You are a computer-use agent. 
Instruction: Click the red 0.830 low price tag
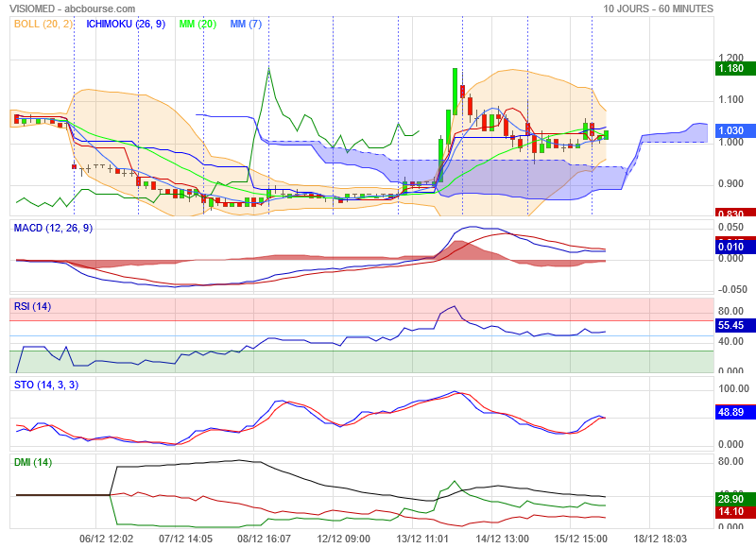[x=730, y=214]
